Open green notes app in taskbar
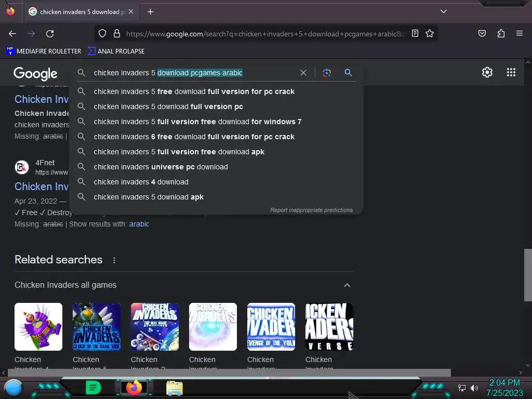Screen dimensions: 532x399 click(x=94, y=388)
